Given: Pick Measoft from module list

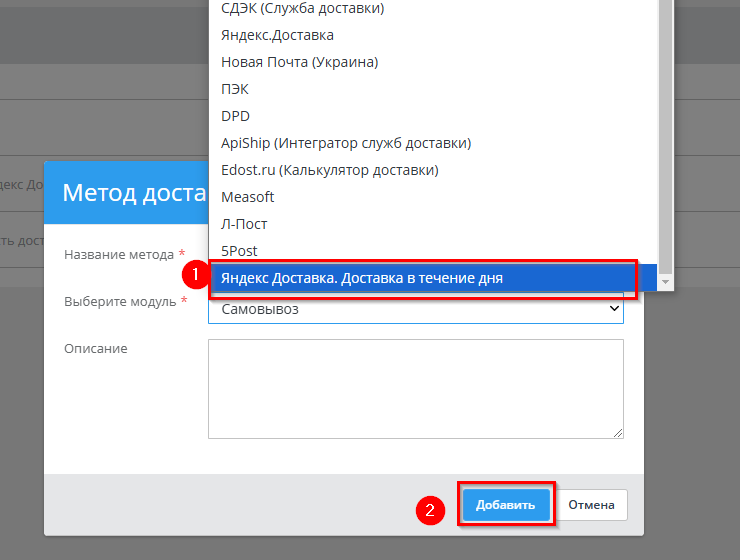Looking at the screenshot, I should coord(433,197).
